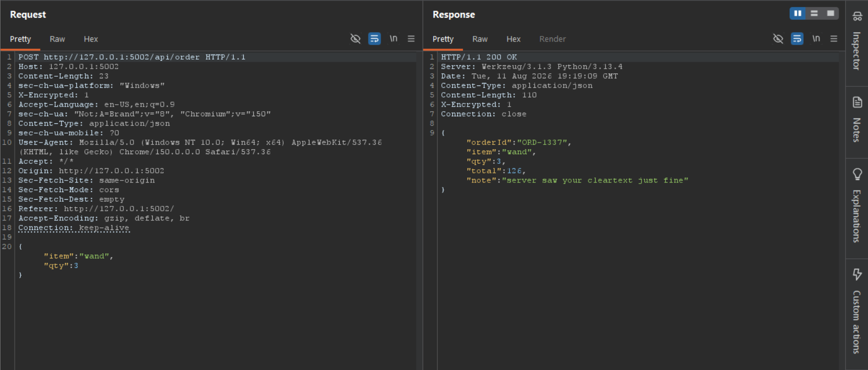Select the Hex tab in Request panel
The image size is (868, 370).
[91, 39]
